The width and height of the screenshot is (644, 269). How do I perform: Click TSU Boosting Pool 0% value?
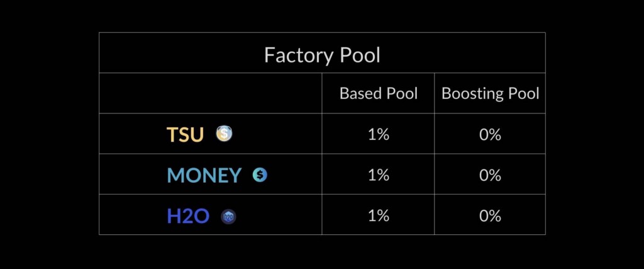click(x=490, y=135)
